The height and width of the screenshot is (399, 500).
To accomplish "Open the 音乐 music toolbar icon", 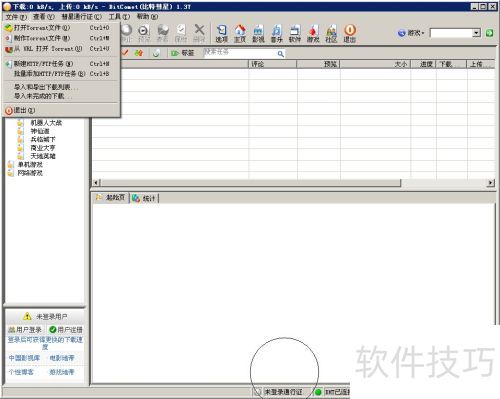I will tap(276, 34).
